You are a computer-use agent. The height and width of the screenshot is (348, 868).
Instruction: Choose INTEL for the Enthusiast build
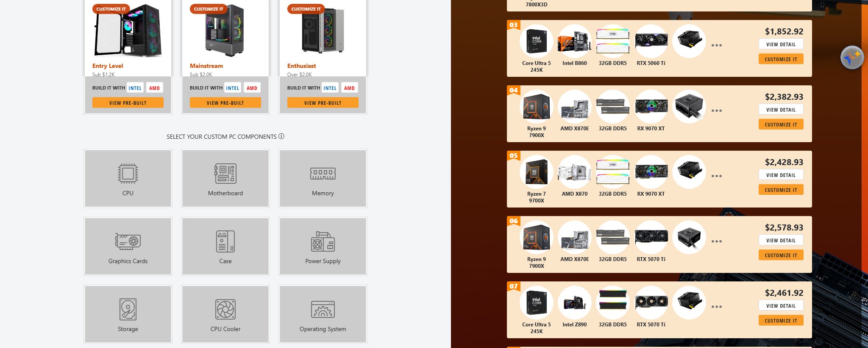point(330,88)
